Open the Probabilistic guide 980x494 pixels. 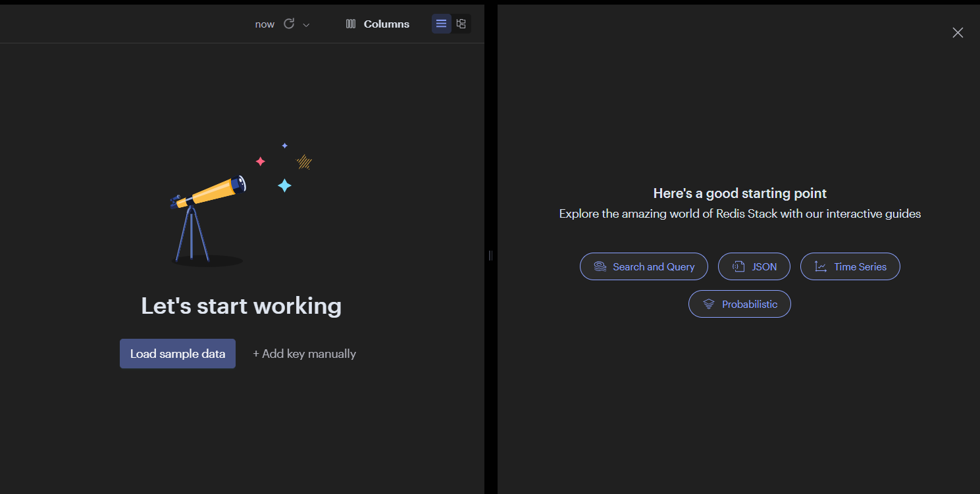pos(740,304)
